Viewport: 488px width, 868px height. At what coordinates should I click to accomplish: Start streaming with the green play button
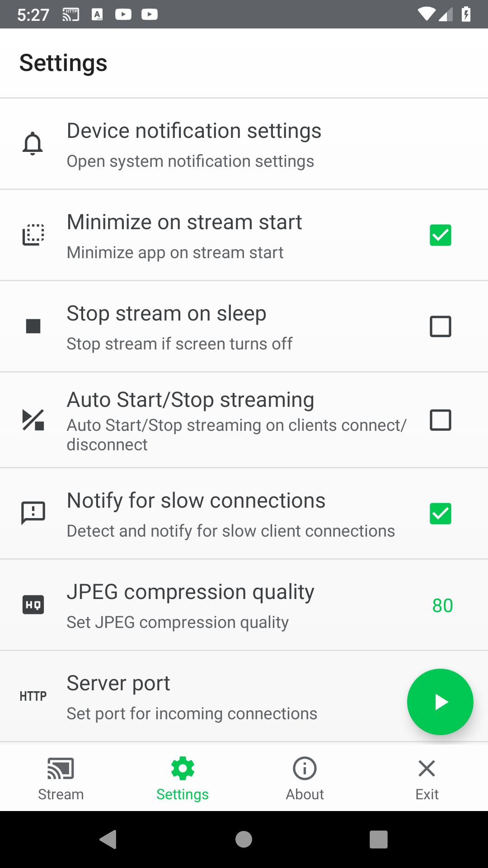click(440, 702)
